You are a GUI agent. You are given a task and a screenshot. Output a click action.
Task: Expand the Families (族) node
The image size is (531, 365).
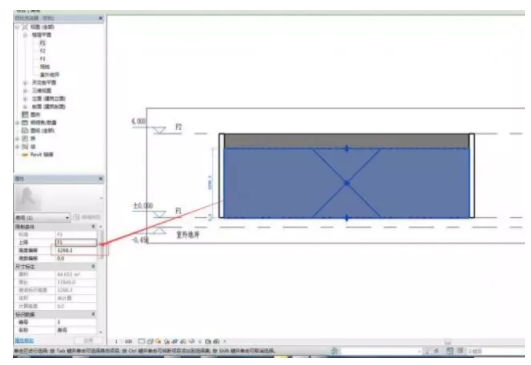click(17, 139)
